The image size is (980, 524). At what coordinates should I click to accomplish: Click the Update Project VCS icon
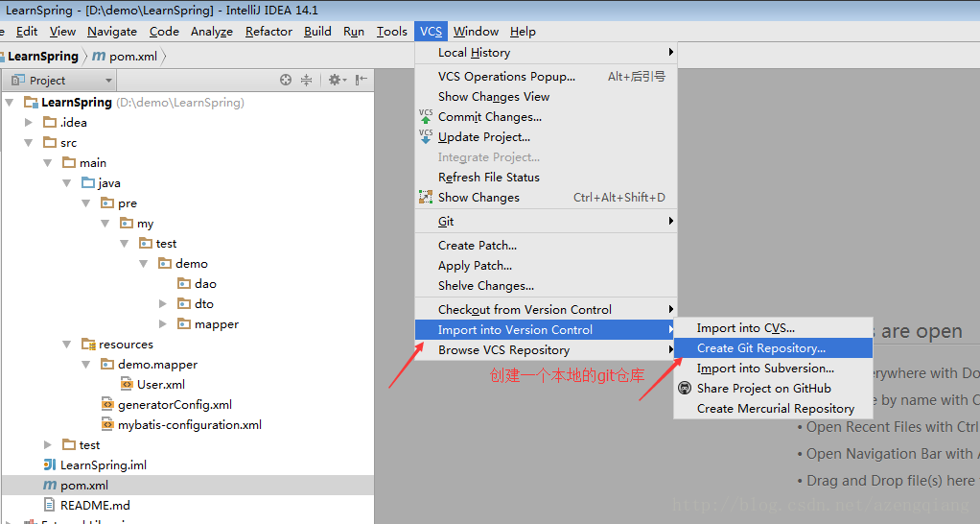point(426,136)
